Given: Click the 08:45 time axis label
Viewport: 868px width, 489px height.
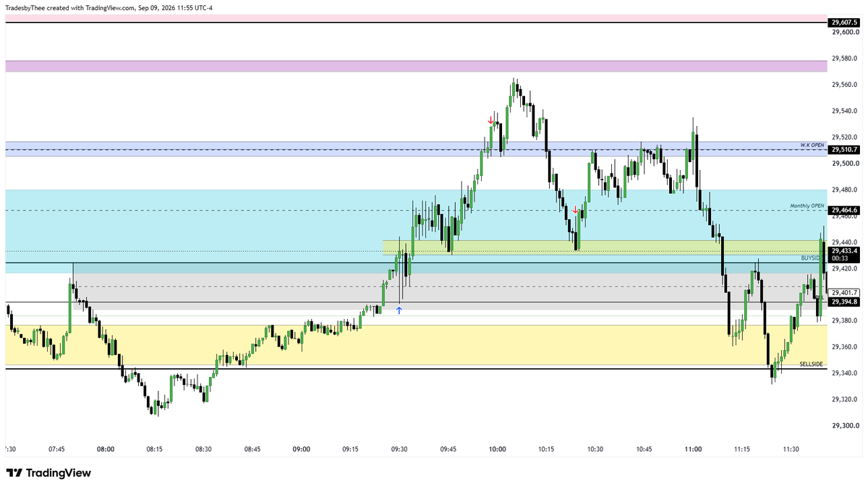Looking at the screenshot, I should [x=252, y=449].
